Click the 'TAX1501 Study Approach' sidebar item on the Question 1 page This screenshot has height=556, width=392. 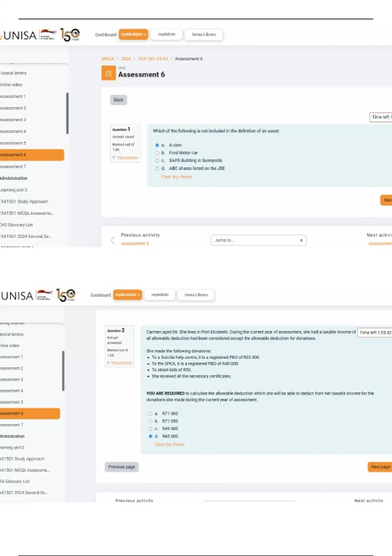coord(24,201)
